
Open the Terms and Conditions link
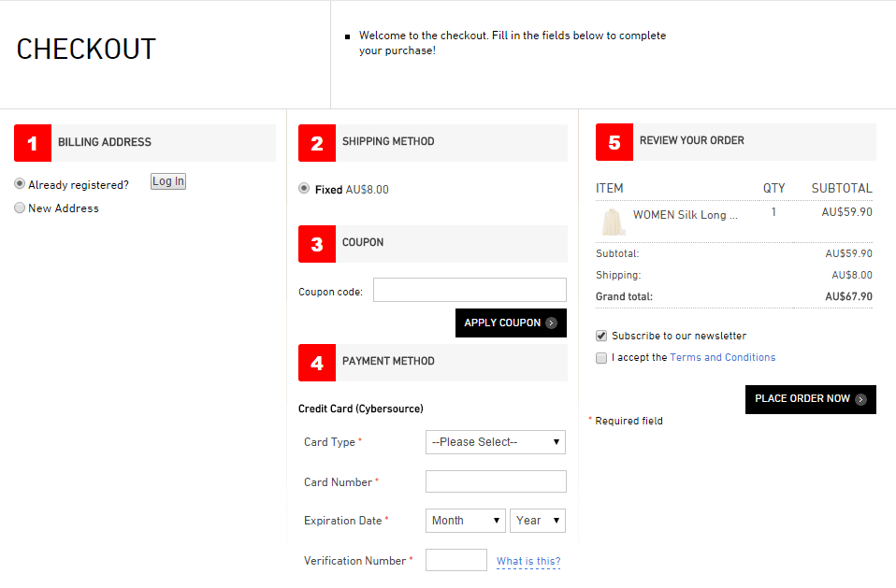click(722, 357)
